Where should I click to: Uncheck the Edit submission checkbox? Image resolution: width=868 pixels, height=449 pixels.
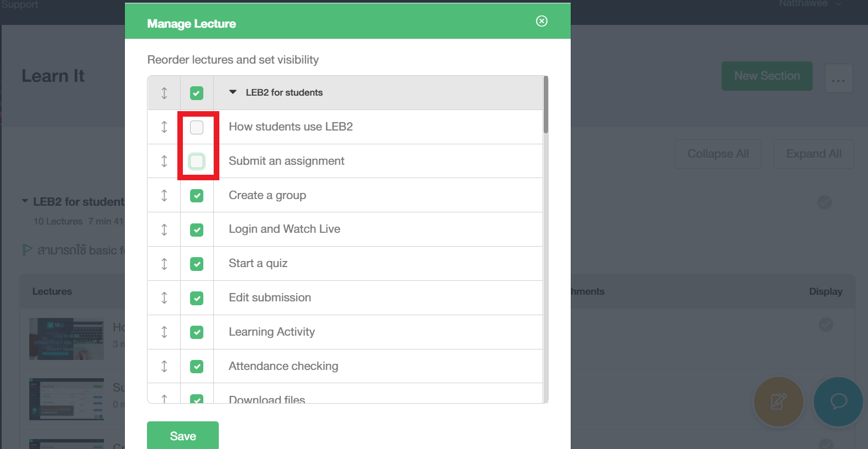pyautogui.click(x=197, y=299)
